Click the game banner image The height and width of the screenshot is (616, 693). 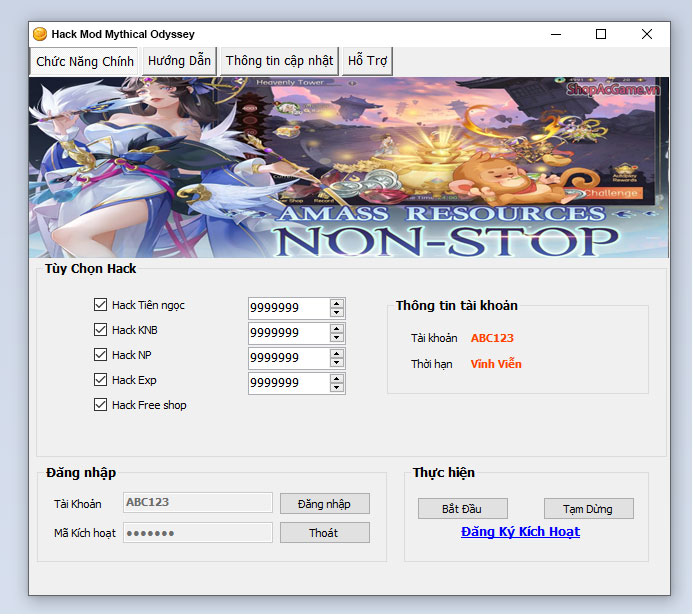(349, 167)
